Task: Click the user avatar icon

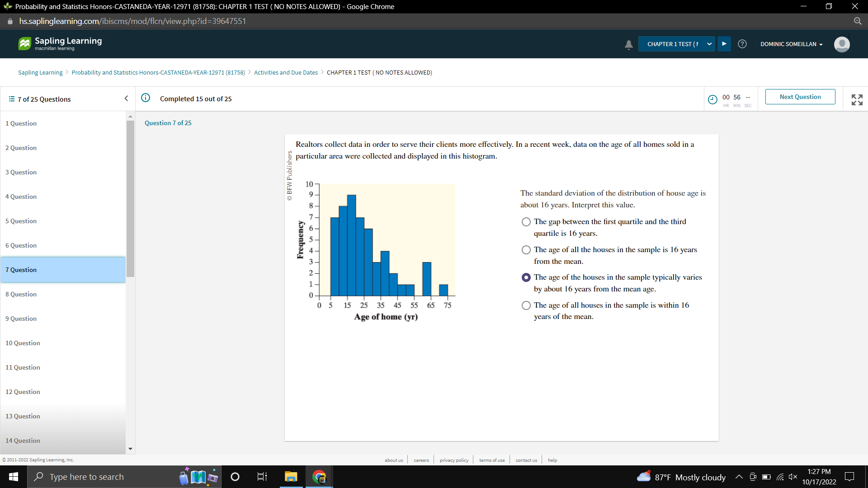Action: coord(842,44)
